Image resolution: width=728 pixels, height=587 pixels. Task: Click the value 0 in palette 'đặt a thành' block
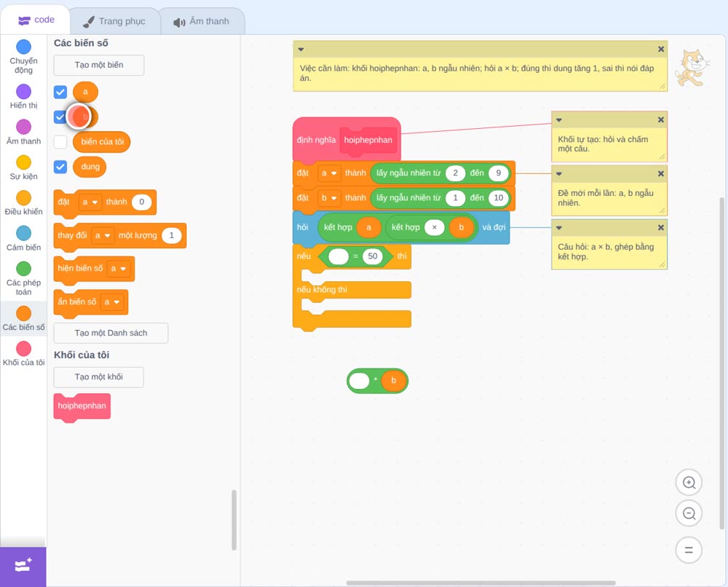pyautogui.click(x=142, y=202)
